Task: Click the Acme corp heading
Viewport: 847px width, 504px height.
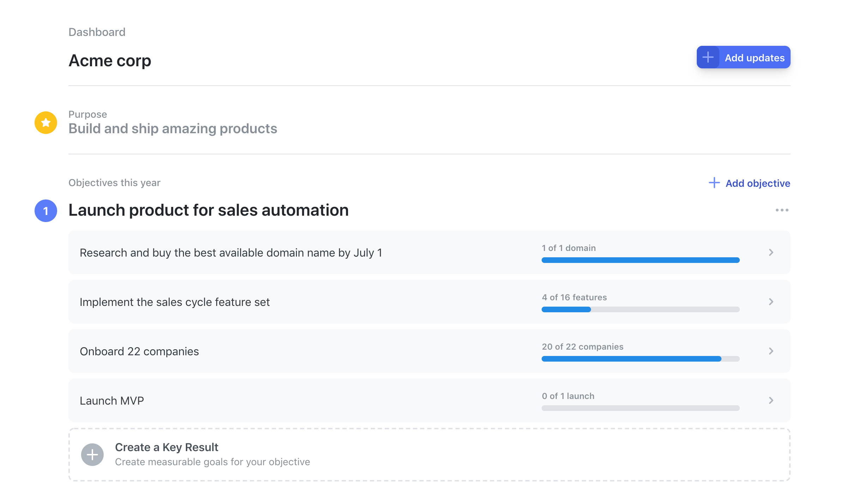Action: (x=110, y=61)
